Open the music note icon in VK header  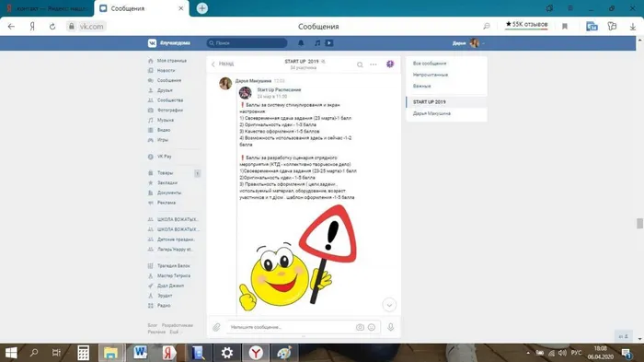317,42
